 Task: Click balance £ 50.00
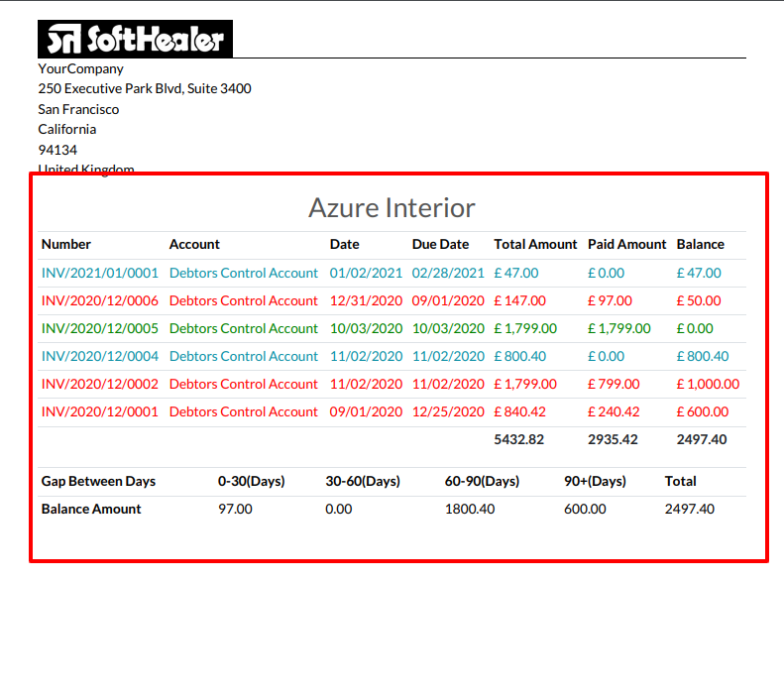pos(699,300)
